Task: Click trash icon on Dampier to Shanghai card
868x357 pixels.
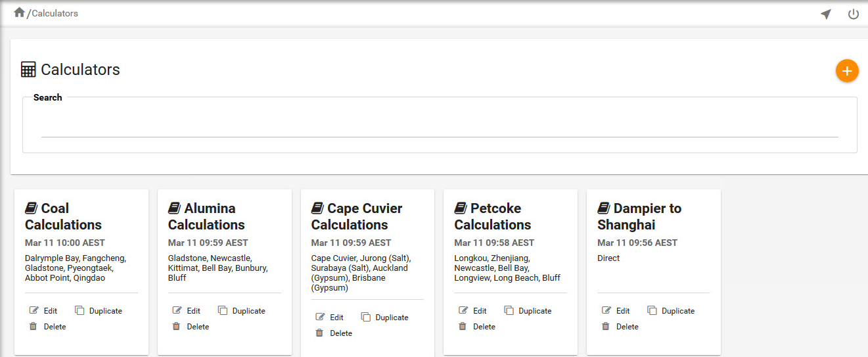Action: coord(606,326)
